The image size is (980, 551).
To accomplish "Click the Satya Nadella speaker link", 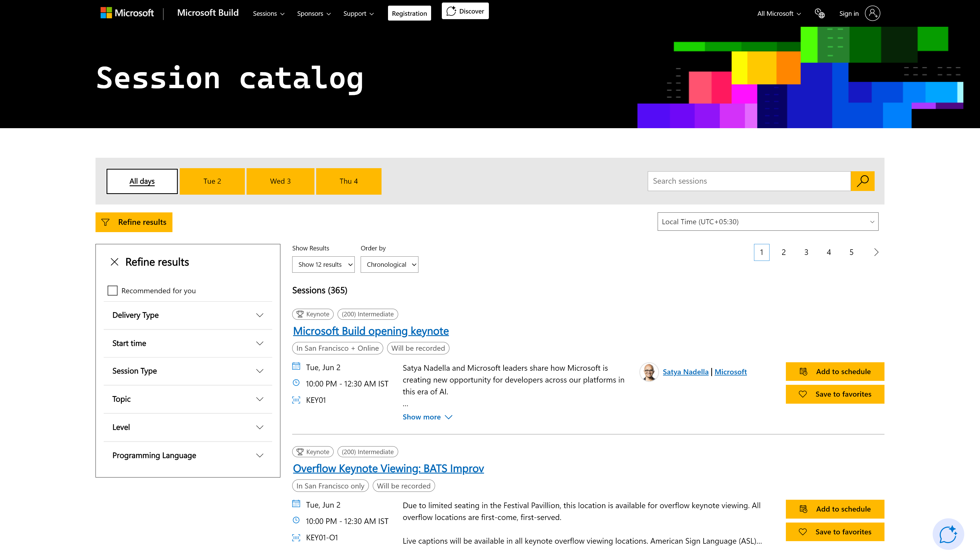I will pos(685,372).
